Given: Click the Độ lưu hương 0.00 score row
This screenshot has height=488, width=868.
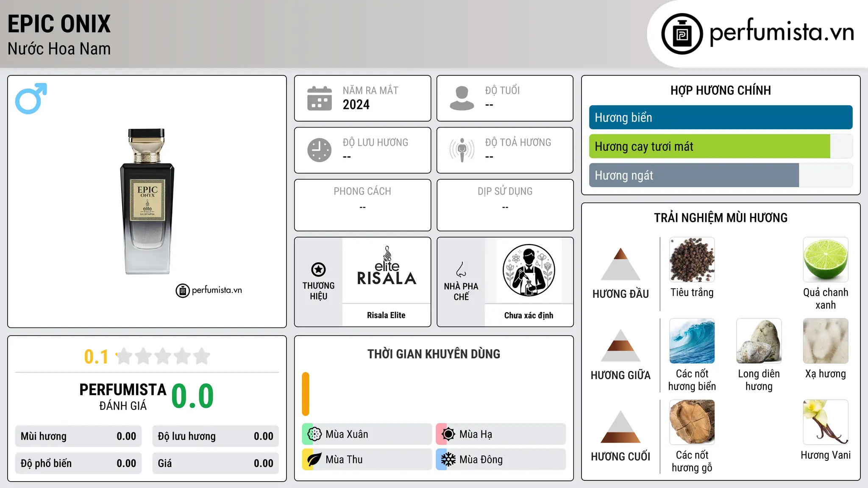Looking at the screenshot, I should (x=215, y=436).
